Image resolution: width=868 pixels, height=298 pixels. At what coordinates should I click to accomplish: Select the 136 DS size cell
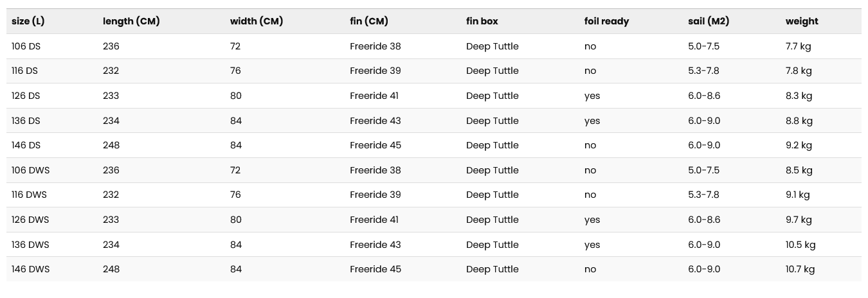26,121
